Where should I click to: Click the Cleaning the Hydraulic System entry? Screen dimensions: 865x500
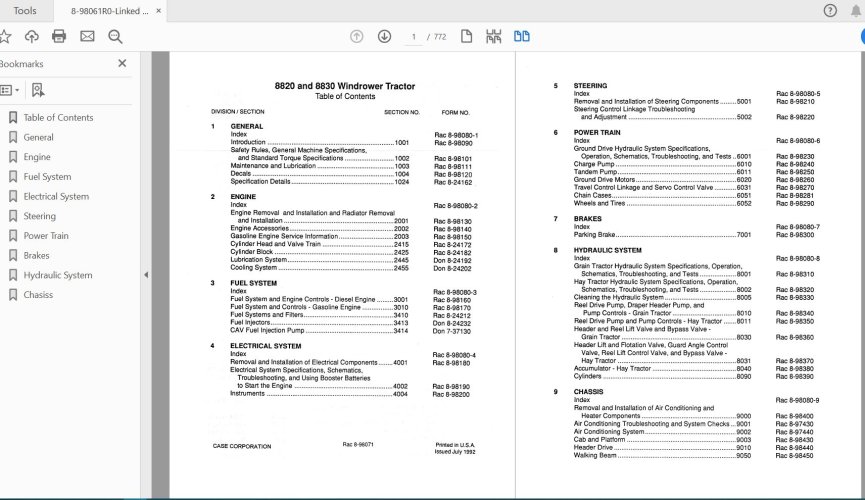663,297
